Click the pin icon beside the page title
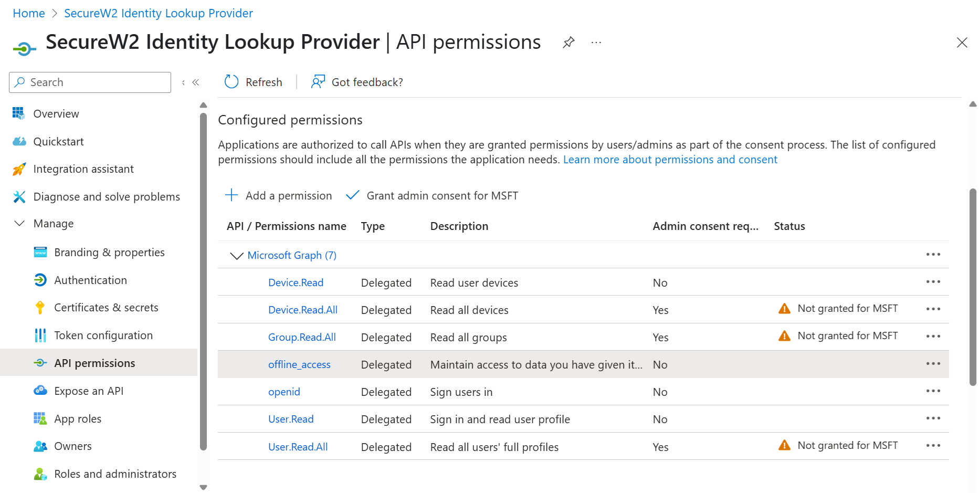Viewport: 980px width, 493px height. coord(568,43)
